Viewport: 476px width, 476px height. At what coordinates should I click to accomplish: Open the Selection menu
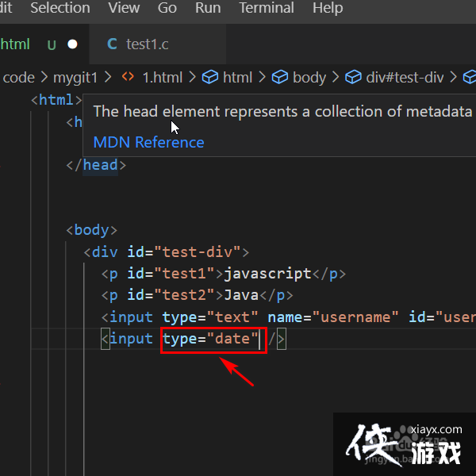coord(60,8)
